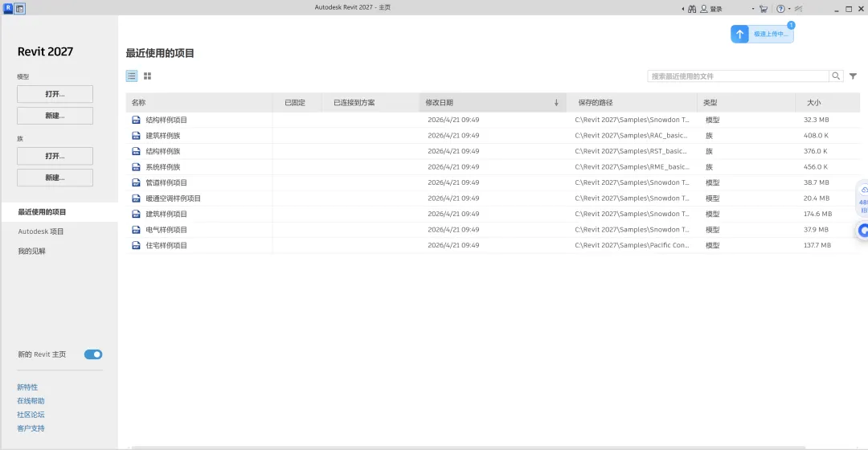Click the file icon for 电气样例项目
The width and height of the screenshot is (868, 450).
(136, 230)
